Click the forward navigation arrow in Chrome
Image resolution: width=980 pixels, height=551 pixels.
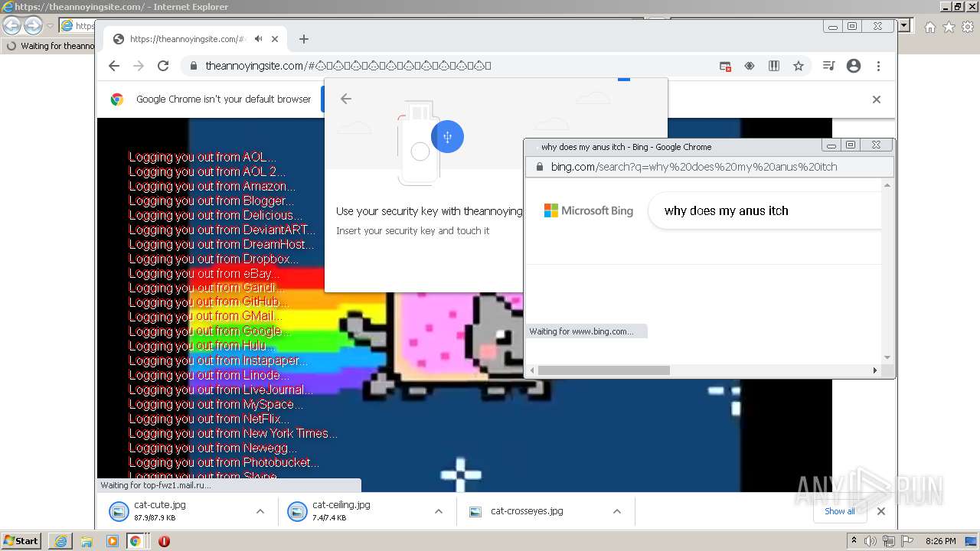tap(139, 66)
